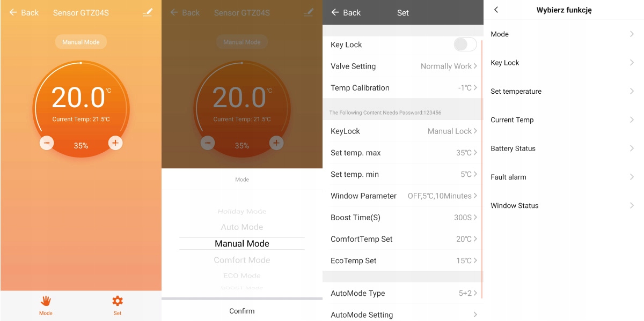The height and width of the screenshot is (321, 644).
Task: Tap Sensor GTZ04S title on first screen
Action: [x=81, y=12]
